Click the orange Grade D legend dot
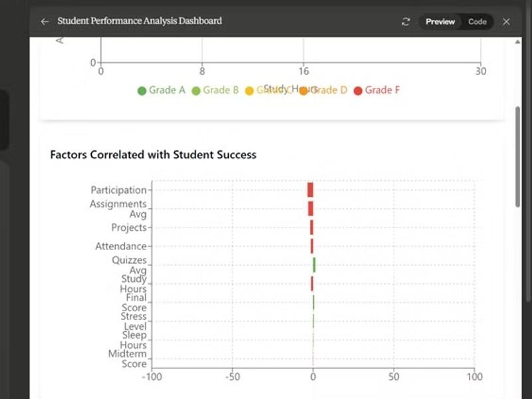 [304, 90]
